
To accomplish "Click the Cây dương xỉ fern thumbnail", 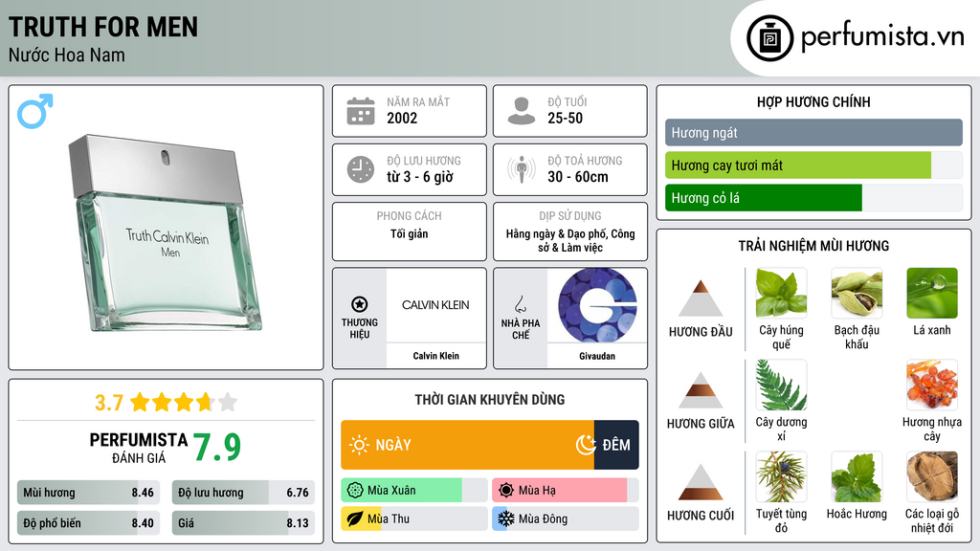I will (781, 385).
